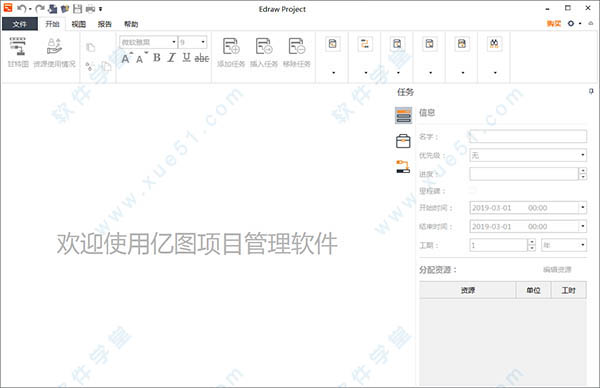Toggle italic formatting I

(x=171, y=58)
